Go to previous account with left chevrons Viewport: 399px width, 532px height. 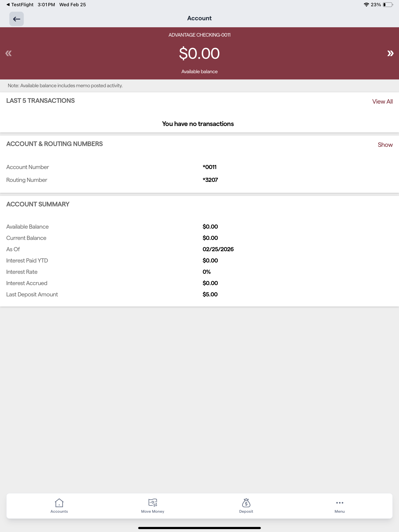[8, 53]
